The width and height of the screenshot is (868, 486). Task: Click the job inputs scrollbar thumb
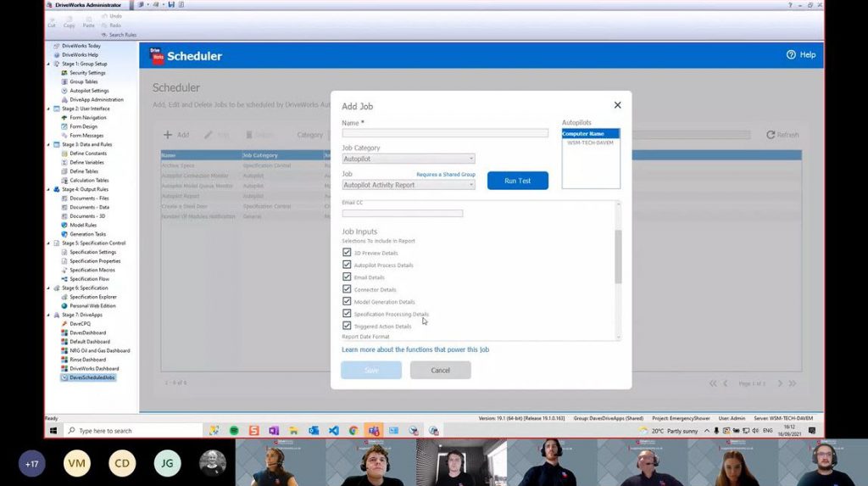click(618, 257)
